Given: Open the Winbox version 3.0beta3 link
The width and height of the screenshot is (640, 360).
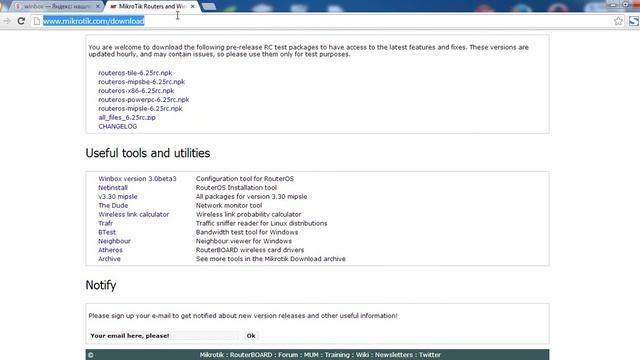Looking at the screenshot, I should [x=137, y=179].
